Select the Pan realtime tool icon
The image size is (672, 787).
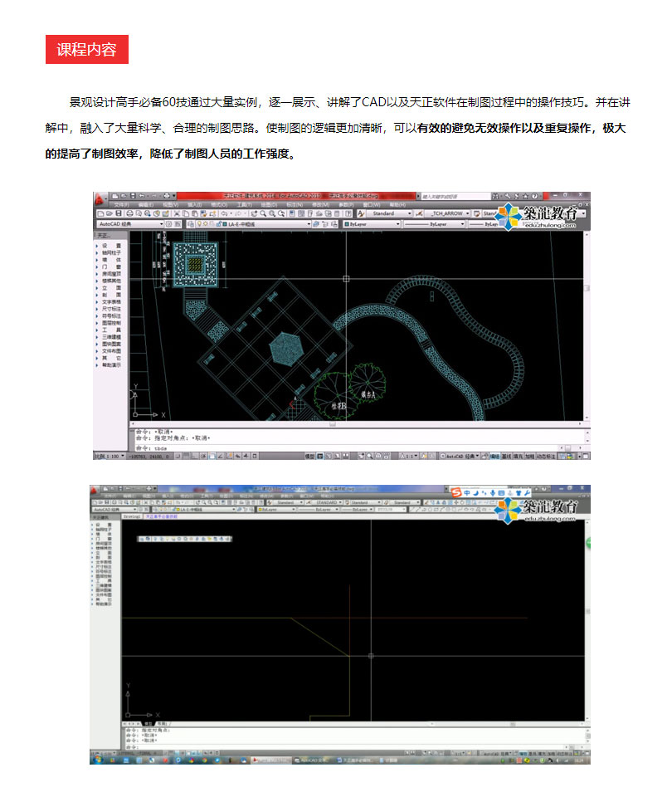point(254,213)
